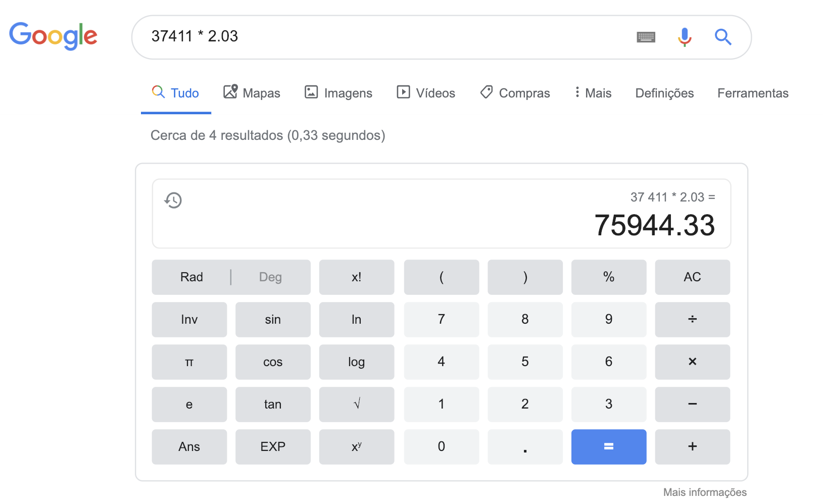Viewport: 823px width, 504px height.
Task: Click the cos function key
Action: [273, 362]
